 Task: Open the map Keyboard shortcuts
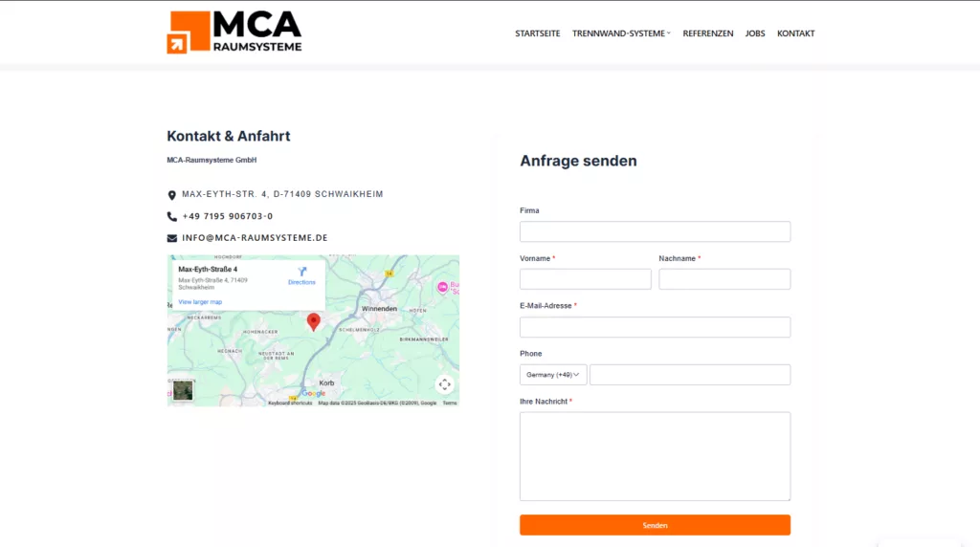[x=290, y=404]
